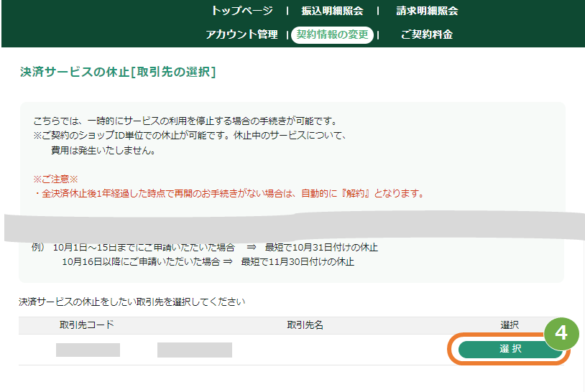Select the 契約情報の変更 tab
The image size is (585, 392).
(332, 34)
